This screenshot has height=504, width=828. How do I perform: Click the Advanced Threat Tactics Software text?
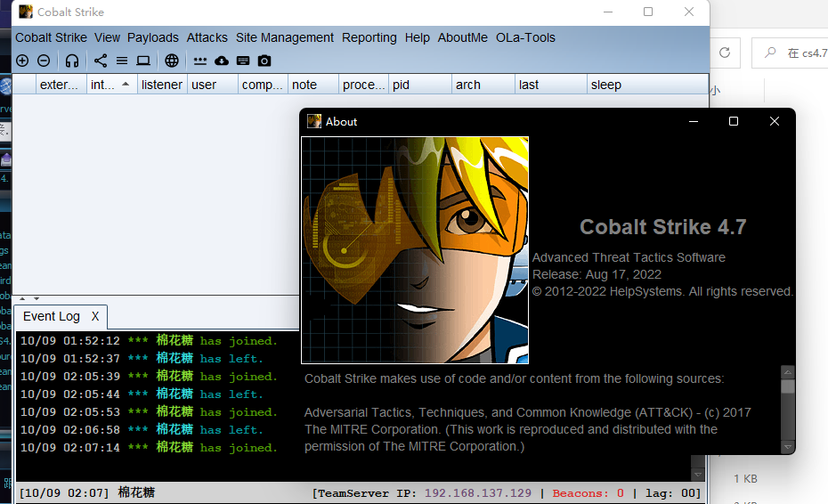[629, 257]
